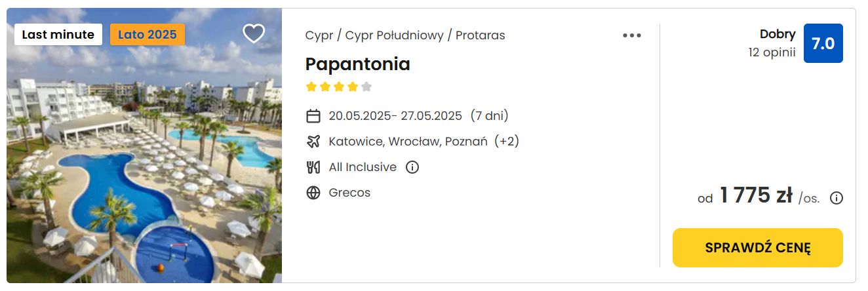Click the globe icon next to Grecos
The width and height of the screenshot is (868, 291).
(313, 193)
